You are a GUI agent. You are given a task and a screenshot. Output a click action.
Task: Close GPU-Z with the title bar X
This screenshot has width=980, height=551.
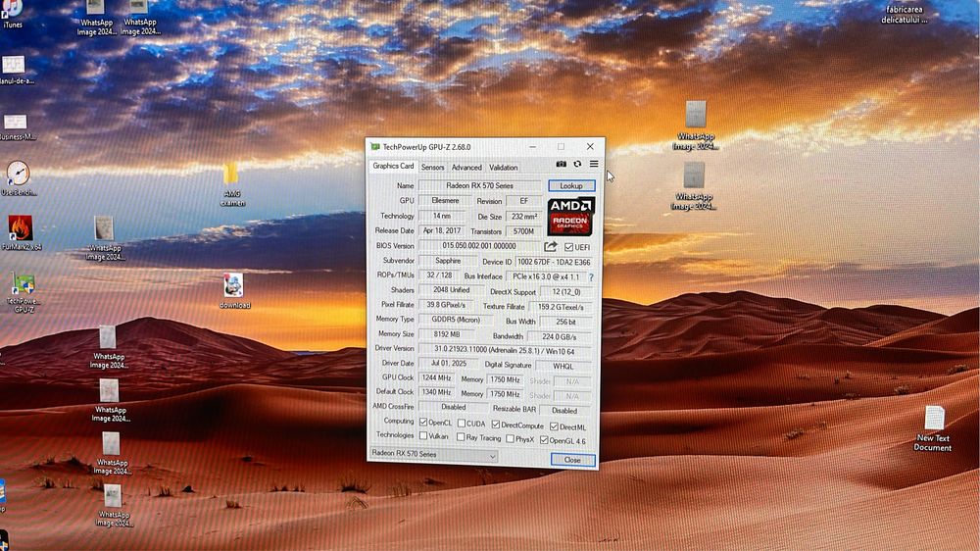(x=590, y=146)
